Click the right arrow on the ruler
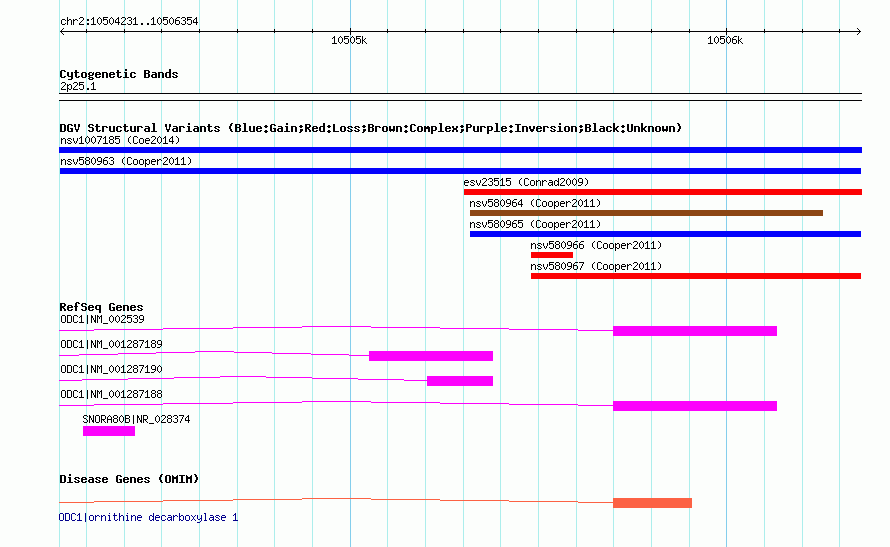The height and width of the screenshot is (547, 890). [858, 32]
